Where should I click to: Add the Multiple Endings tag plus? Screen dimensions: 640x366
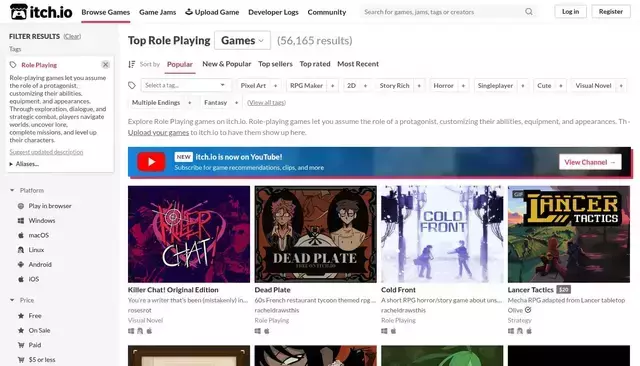(x=190, y=103)
